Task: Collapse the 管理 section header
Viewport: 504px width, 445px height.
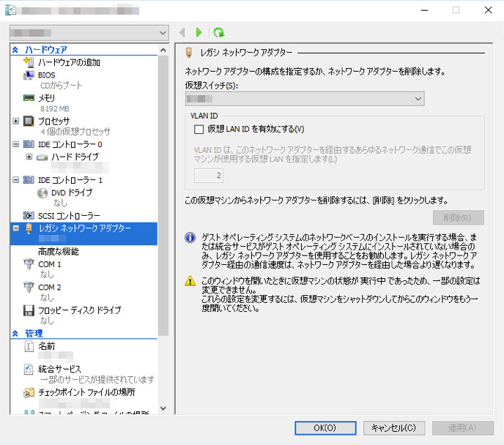Action: point(15,333)
